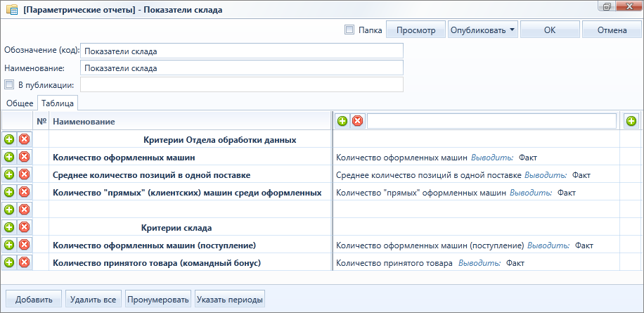Focus the 'Наименование' input field
This screenshot has height=313, width=644.
point(242,68)
